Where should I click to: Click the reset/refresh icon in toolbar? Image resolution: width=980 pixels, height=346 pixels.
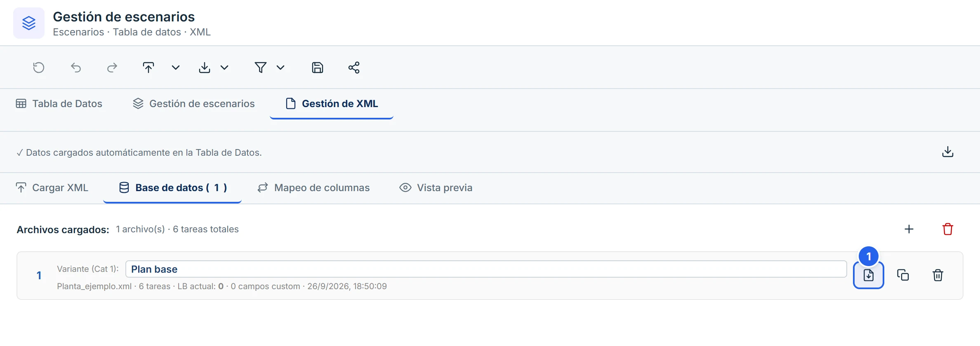(39, 68)
